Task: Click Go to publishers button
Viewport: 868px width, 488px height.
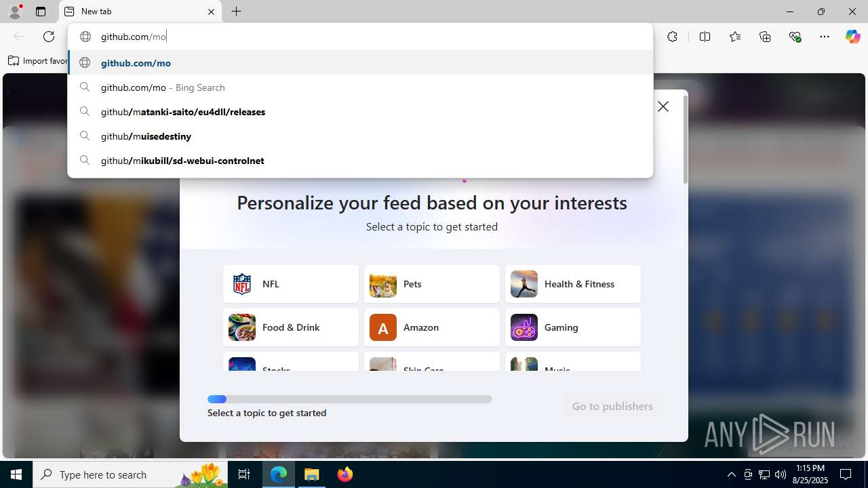Action: (612, 406)
